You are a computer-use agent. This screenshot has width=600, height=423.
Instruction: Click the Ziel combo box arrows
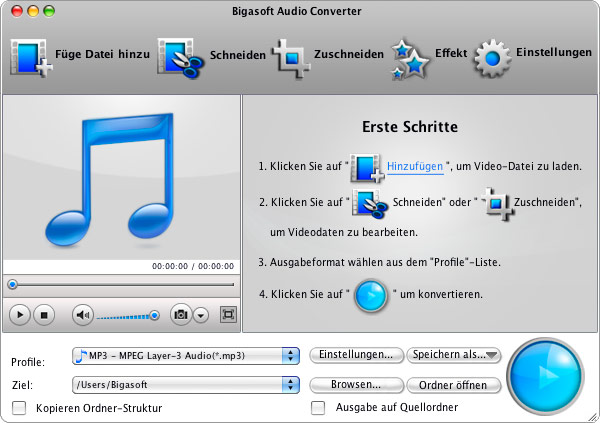pyautogui.click(x=290, y=385)
